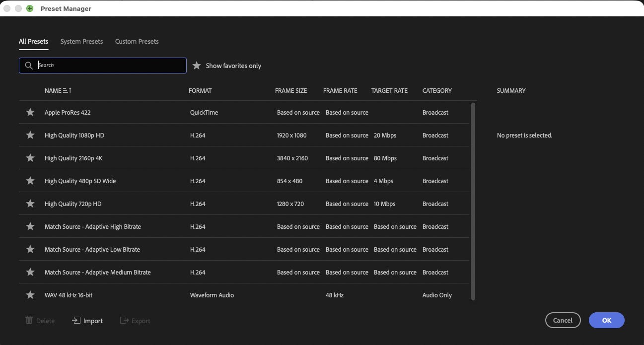Toggle favorite star for High Quality 1080p HD

tap(30, 135)
